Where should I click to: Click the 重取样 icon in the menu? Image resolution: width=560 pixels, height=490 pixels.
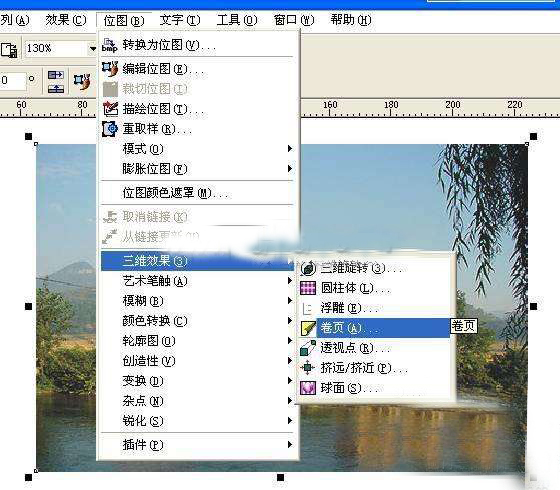[110, 129]
